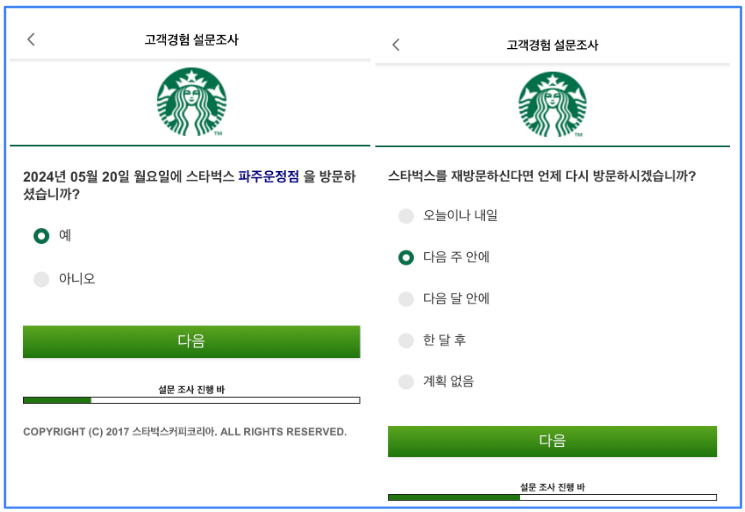The width and height of the screenshot is (745, 512).
Task: Click the Starbucks logo in the left survey
Action: coord(192,102)
